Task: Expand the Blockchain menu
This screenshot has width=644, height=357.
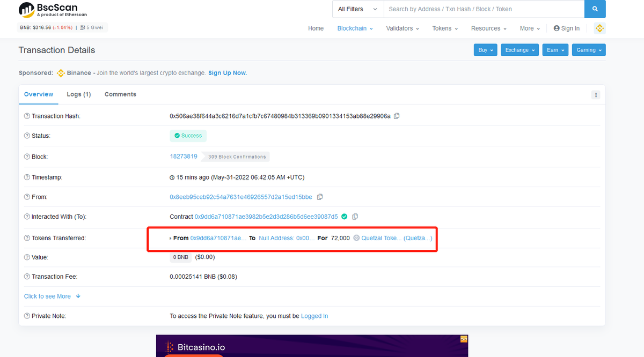Action: point(355,28)
